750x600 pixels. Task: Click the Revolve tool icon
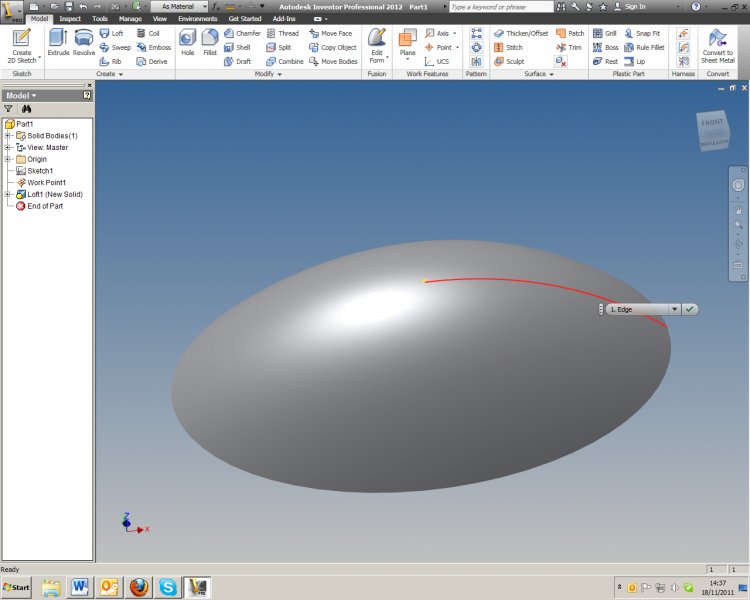(84, 42)
